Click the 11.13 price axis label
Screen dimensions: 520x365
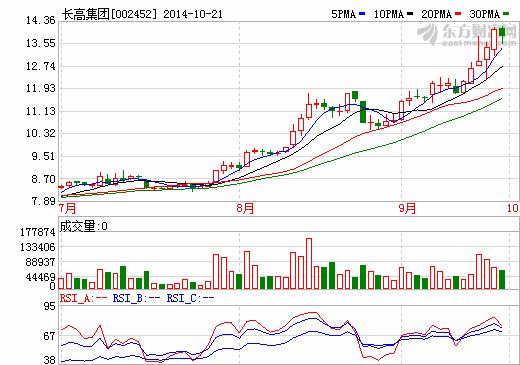tap(40, 111)
